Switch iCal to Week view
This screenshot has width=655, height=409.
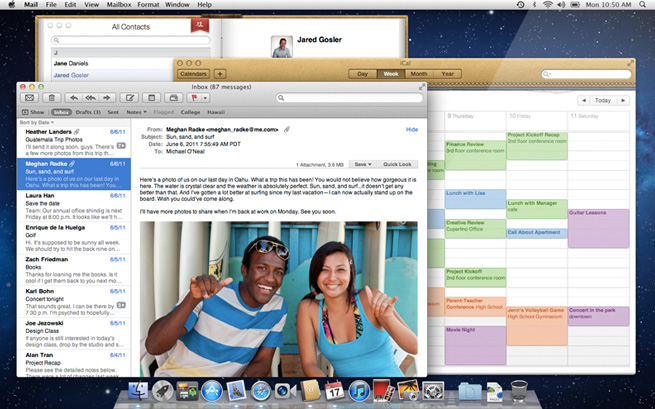click(391, 74)
